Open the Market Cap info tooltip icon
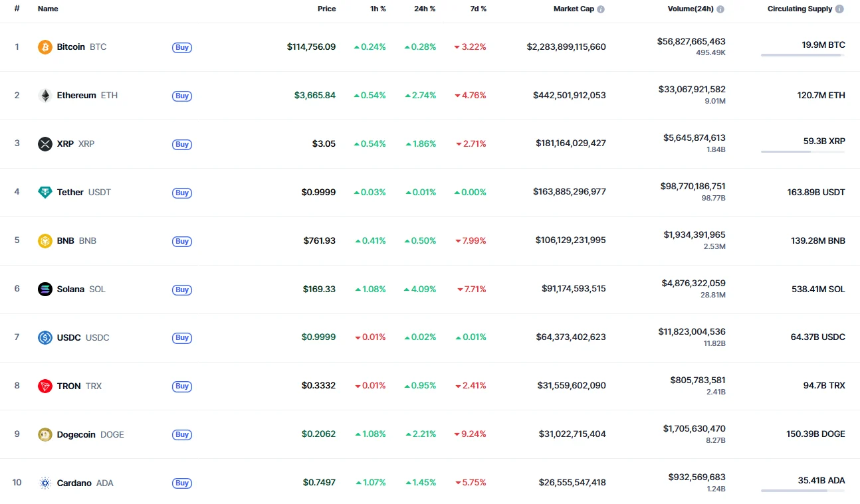860x504 pixels. pos(601,9)
